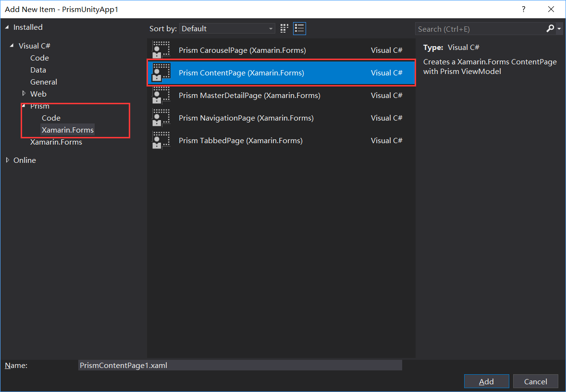Click the Prism NavigationPage template icon
Screen dimensions: 566x392
[x=161, y=118]
